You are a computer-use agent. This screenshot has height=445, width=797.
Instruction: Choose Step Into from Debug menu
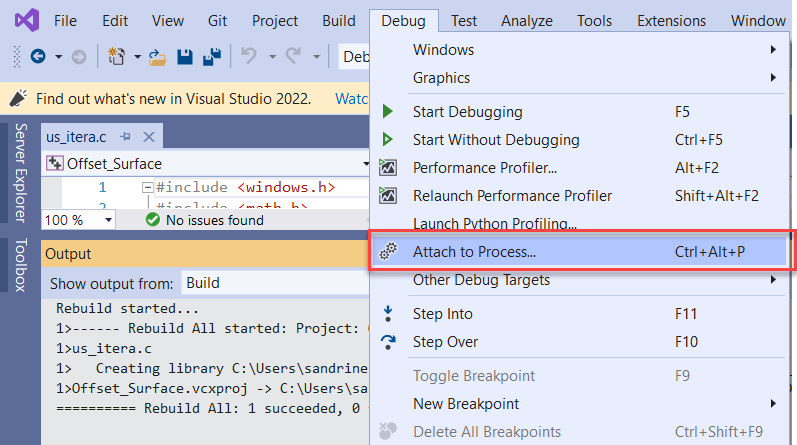[x=579, y=314]
